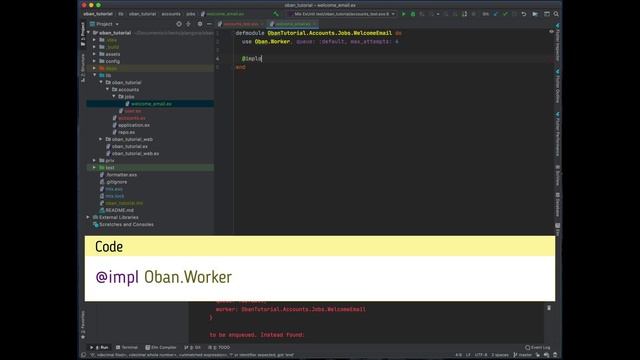
Task: Toggle the Structure side tab
Action: pos(83,67)
